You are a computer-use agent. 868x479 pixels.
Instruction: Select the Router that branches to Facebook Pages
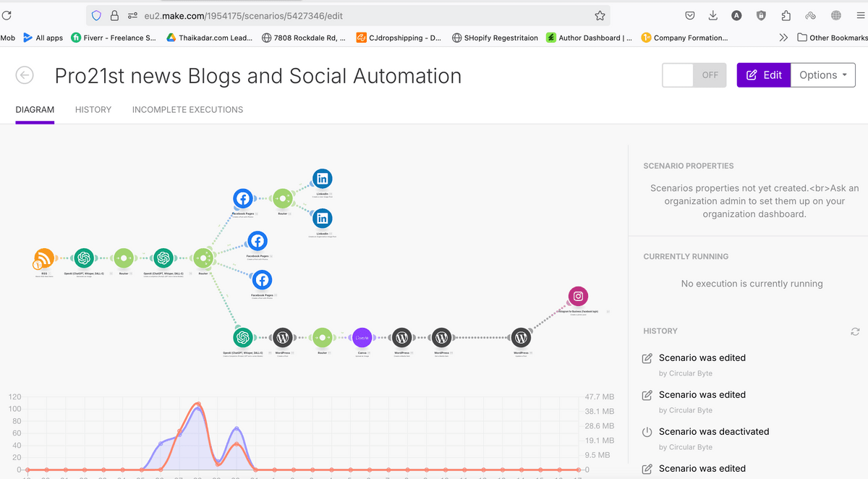pyautogui.click(x=203, y=258)
